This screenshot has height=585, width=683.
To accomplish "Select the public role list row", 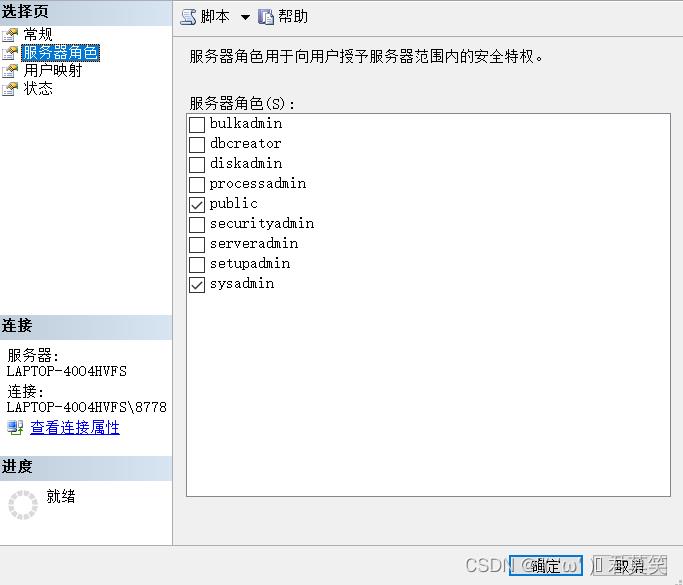I will [234, 204].
